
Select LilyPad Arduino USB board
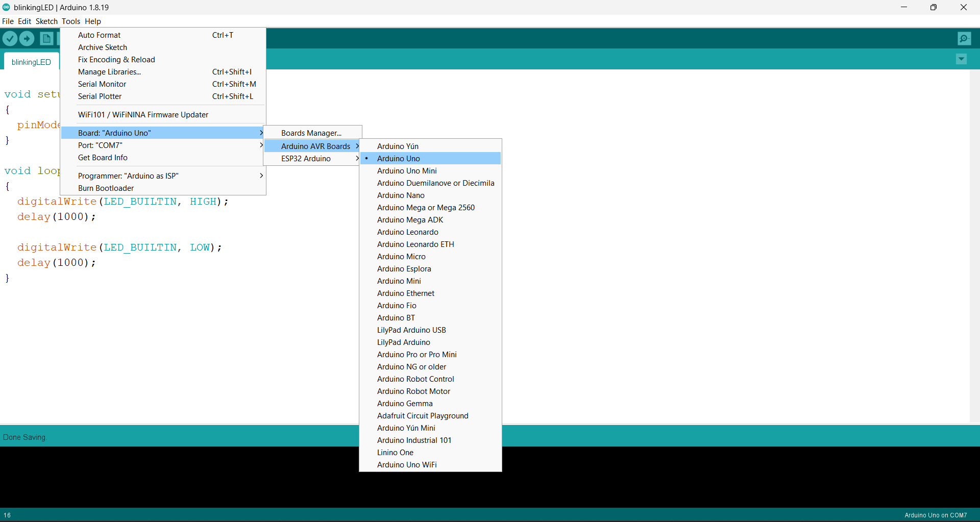pyautogui.click(x=430, y=330)
